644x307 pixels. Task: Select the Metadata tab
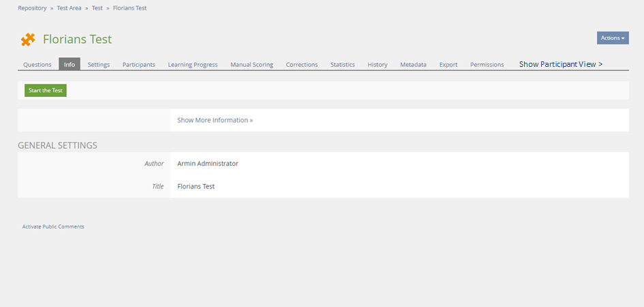(x=413, y=65)
